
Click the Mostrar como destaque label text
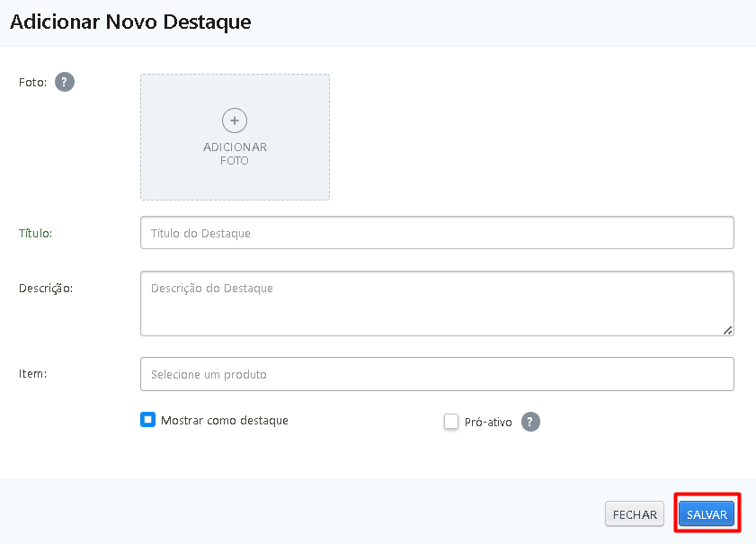pos(225,420)
